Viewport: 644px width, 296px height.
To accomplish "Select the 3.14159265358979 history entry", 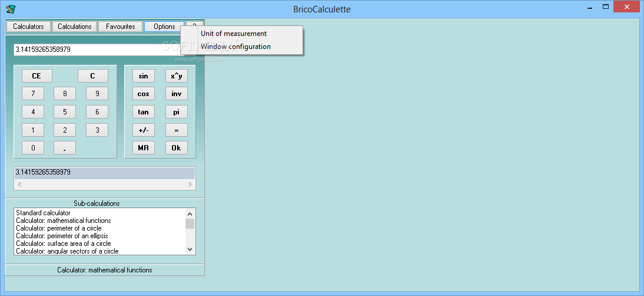I will [x=104, y=172].
